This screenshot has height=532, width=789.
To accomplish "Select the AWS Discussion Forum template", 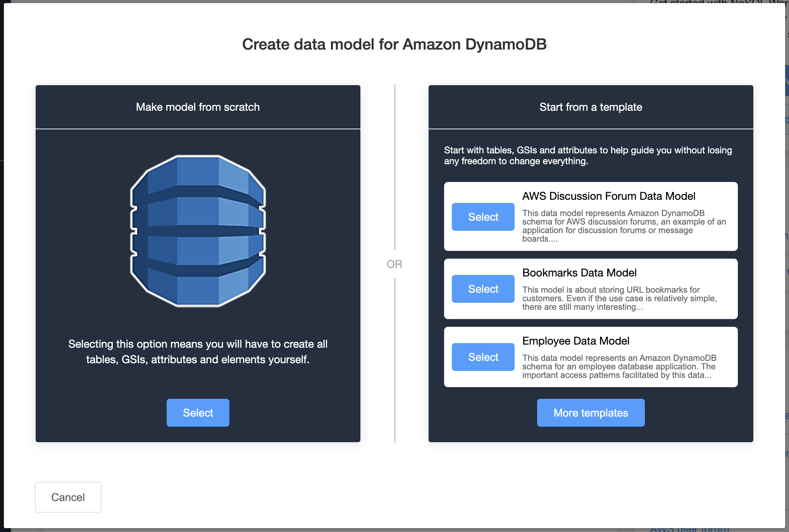I will click(482, 216).
